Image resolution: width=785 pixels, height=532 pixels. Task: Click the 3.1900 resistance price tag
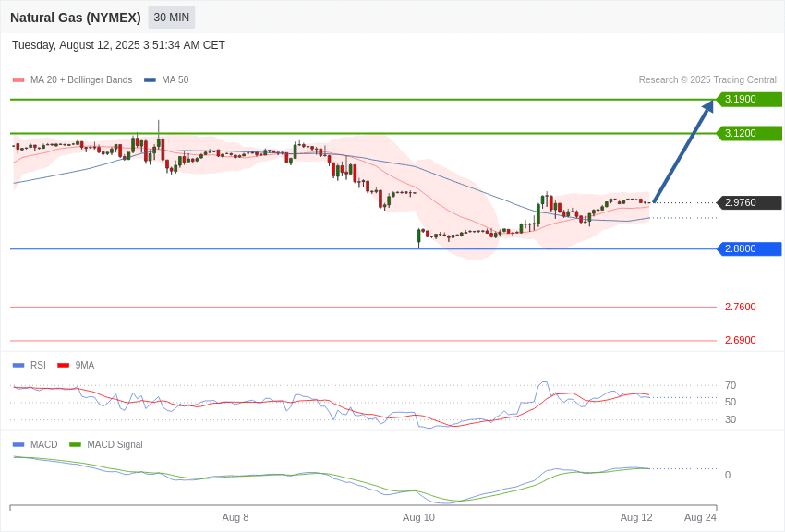pyautogui.click(x=749, y=99)
